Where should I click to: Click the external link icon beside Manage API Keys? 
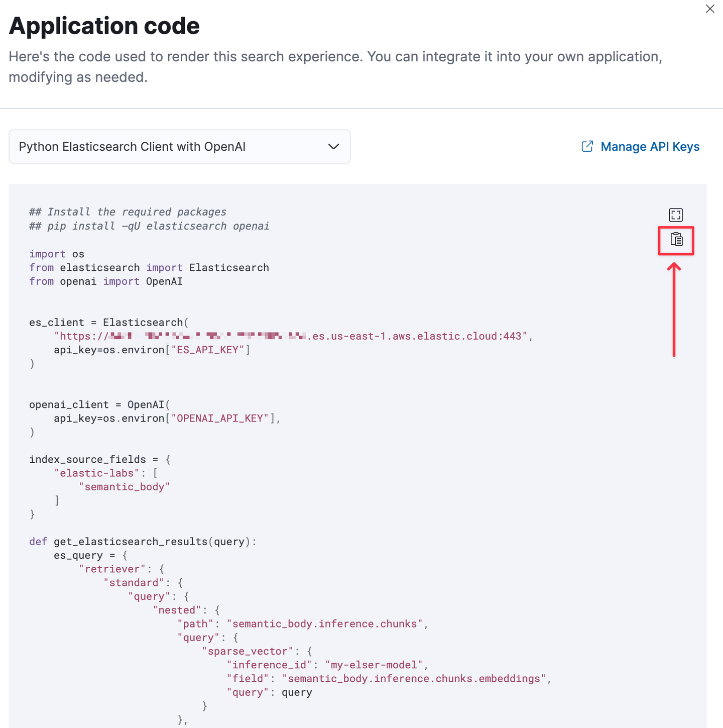click(587, 146)
